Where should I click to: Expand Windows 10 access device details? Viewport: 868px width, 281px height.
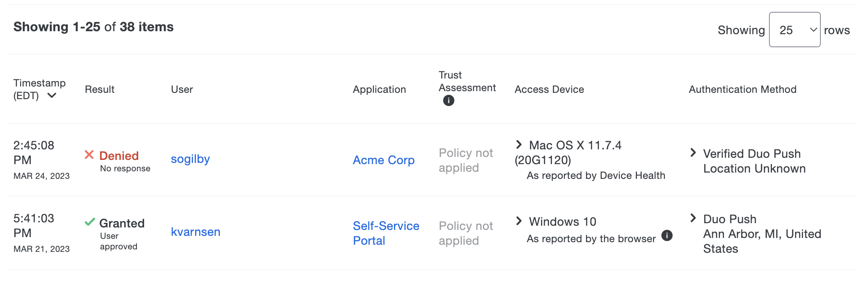519,220
